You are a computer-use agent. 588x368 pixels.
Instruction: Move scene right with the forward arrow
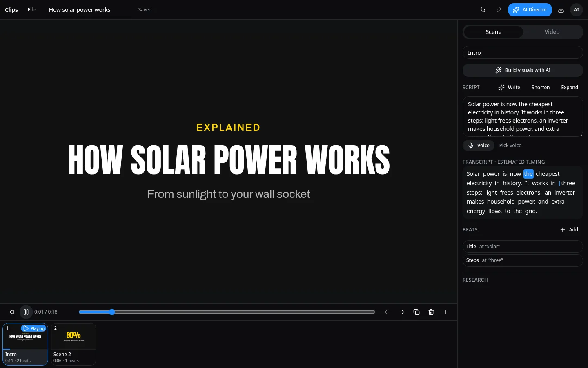[402, 312]
